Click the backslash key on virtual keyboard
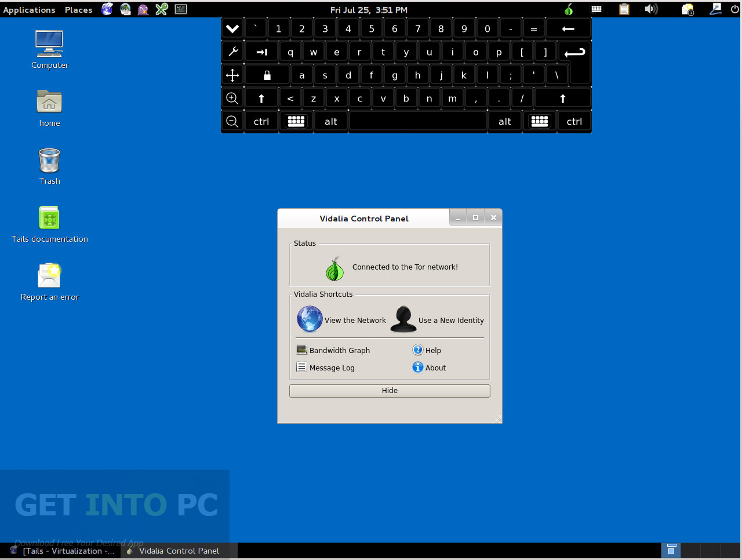Image resolution: width=742 pixels, height=560 pixels. [557, 75]
